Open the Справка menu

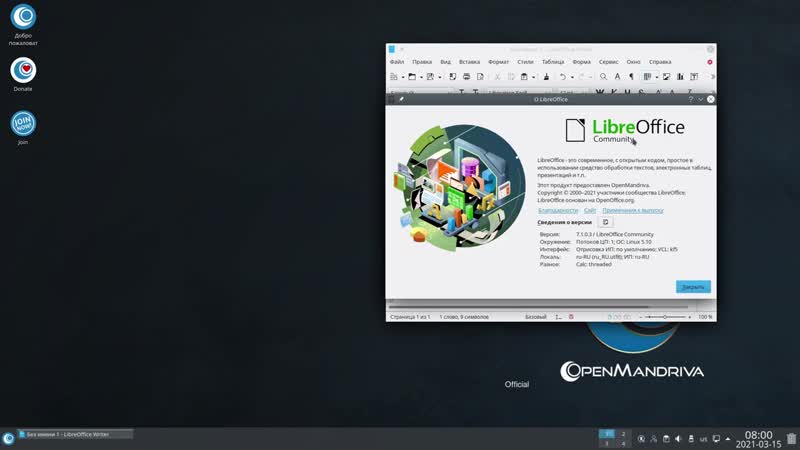click(660, 62)
